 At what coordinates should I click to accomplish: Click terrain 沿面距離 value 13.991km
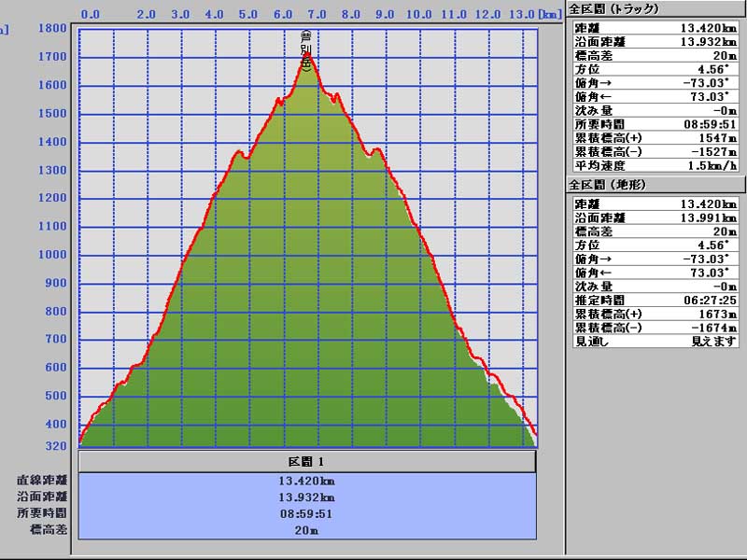(708, 217)
